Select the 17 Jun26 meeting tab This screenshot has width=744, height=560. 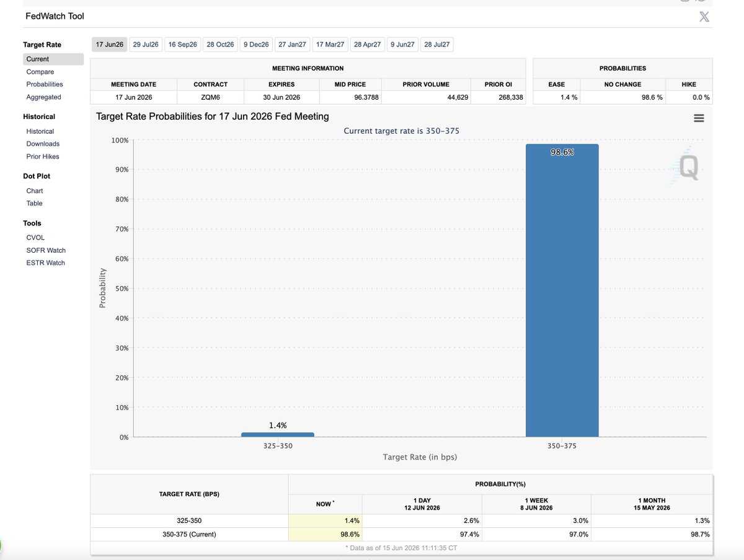point(110,45)
